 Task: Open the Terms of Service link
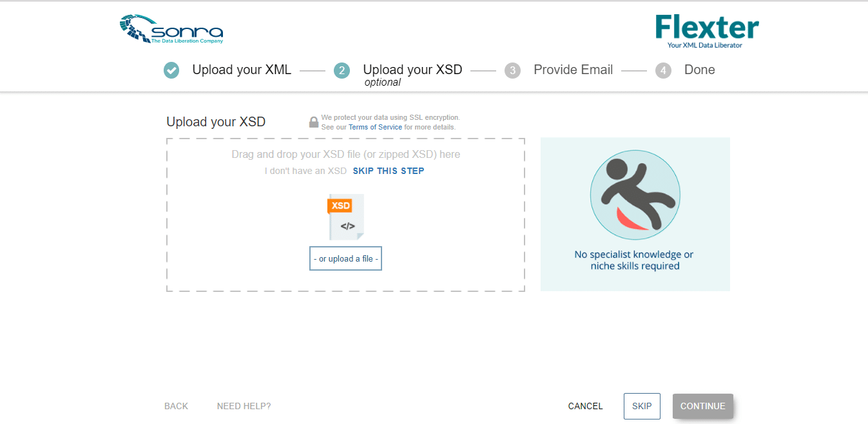coord(375,127)
